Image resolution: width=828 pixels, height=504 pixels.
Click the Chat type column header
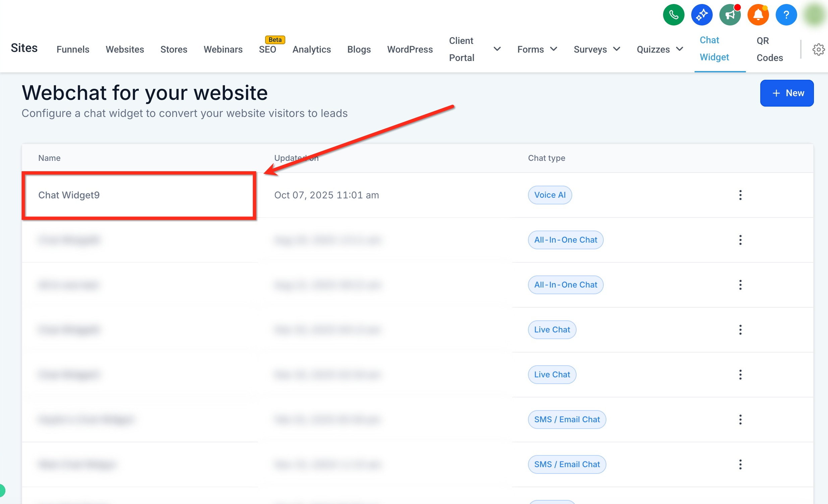(x=547, y=158)
